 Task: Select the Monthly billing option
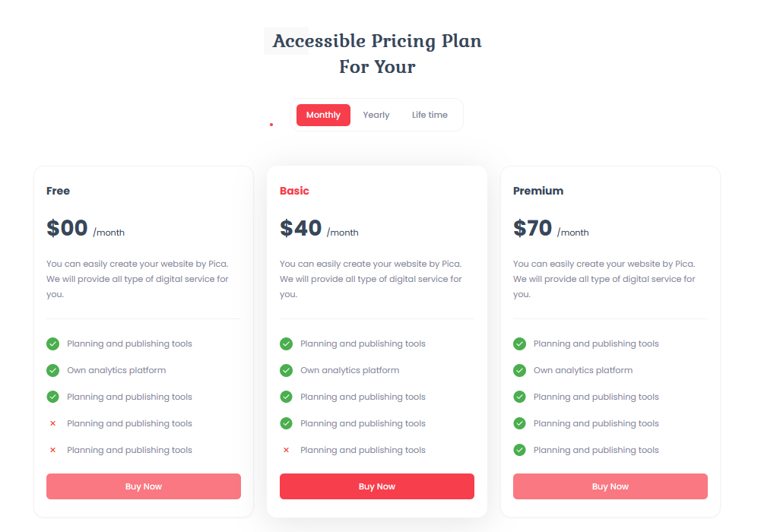click(x=323, y=115)
